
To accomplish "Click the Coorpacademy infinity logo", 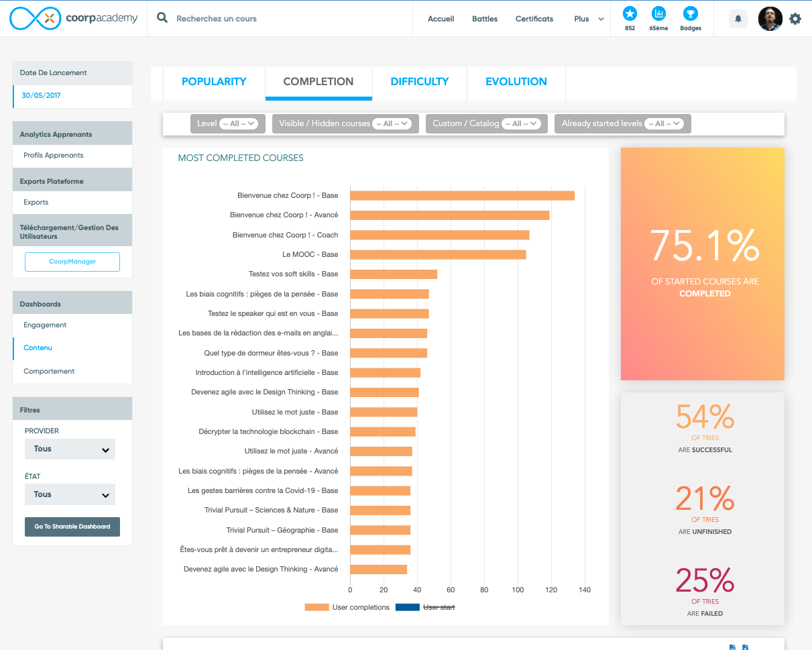I will point(35,19).
